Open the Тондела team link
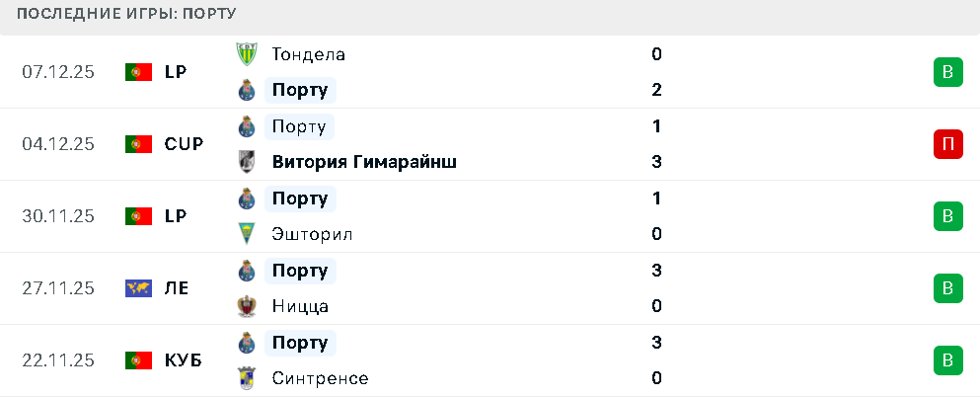Image resolution: width=980 pixels, height=398 pixels. coord(308,54)
